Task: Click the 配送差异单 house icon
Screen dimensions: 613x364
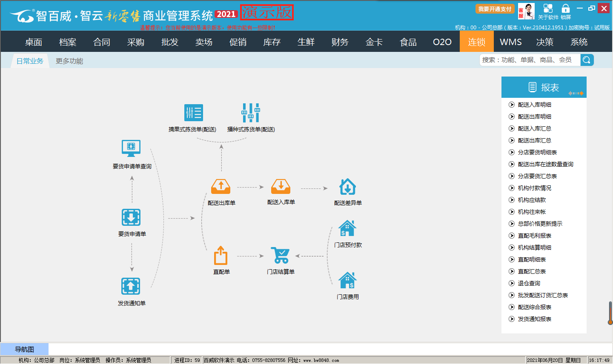Action: 347,187
